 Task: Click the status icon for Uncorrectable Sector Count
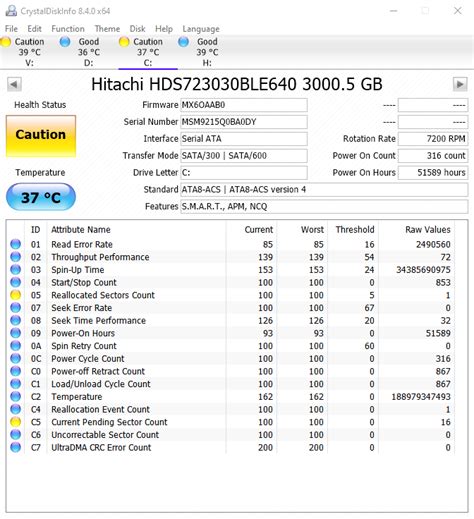(x=15, y=434)
